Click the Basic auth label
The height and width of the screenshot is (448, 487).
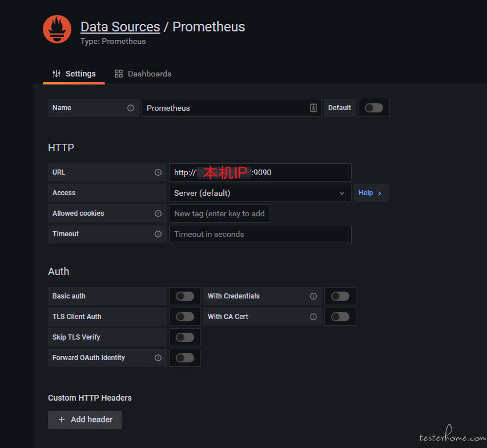(69, 296)
